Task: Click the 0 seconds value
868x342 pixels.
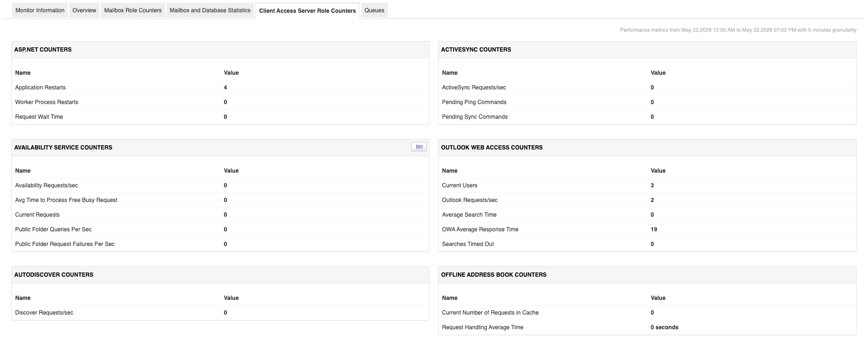Action: pos(664,327)
